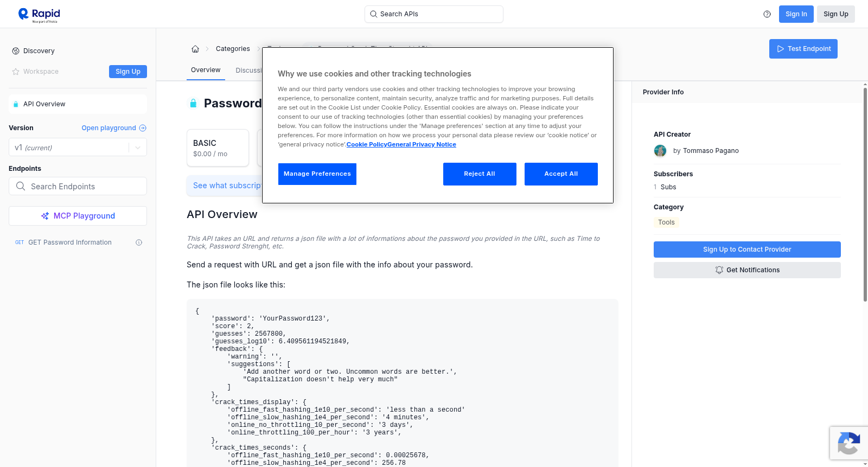
Task: Click the Discovery compass icon
Action: 16,51
